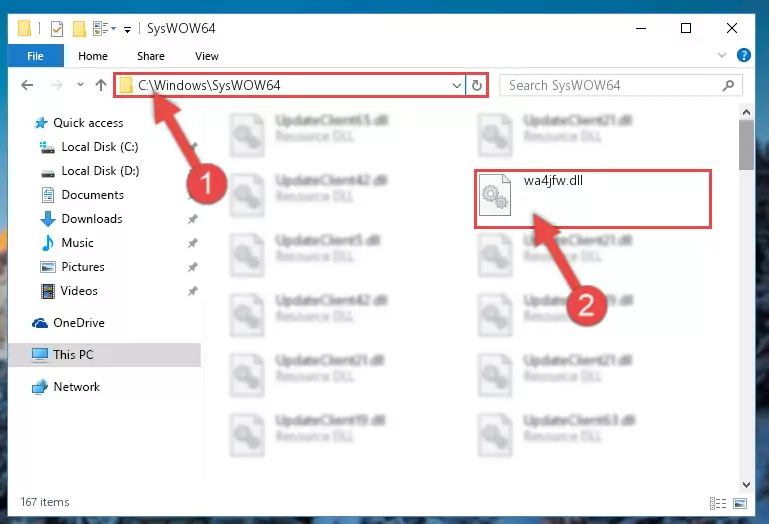Minimize the SysWOW64 window
The image size is (769, 524).
tap(641, 28)
